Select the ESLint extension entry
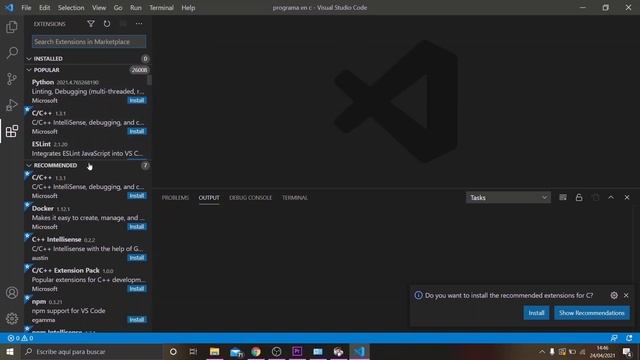This screenshot has width=640, height=360. coord(88,149)
